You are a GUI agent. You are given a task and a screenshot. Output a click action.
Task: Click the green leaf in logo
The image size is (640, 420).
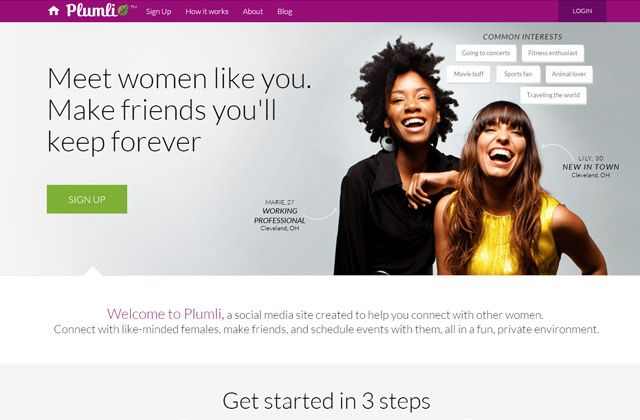[123, 10]
